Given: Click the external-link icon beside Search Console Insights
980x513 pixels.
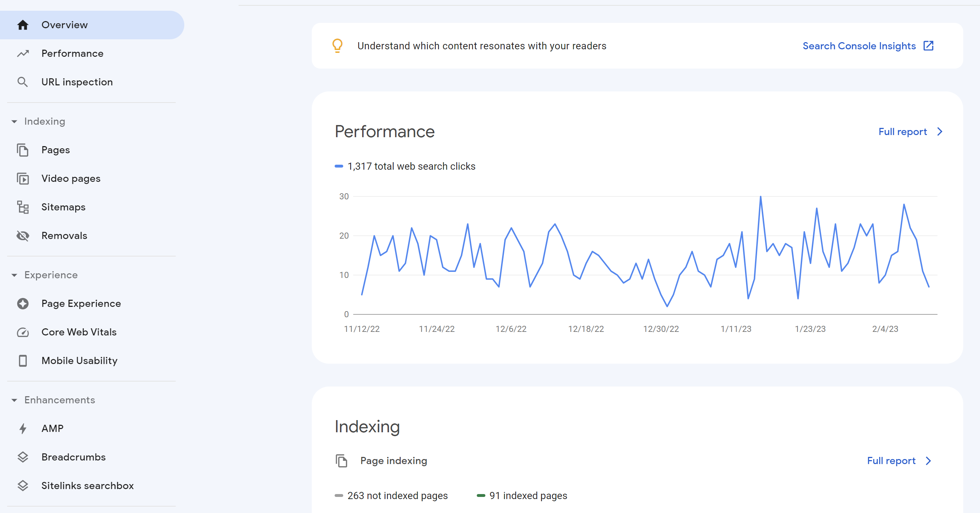Looking at the screenshot, I should (928, 46).
